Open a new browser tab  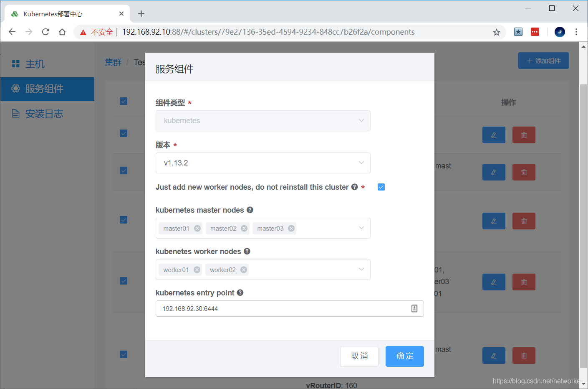(x=141, y=14)
